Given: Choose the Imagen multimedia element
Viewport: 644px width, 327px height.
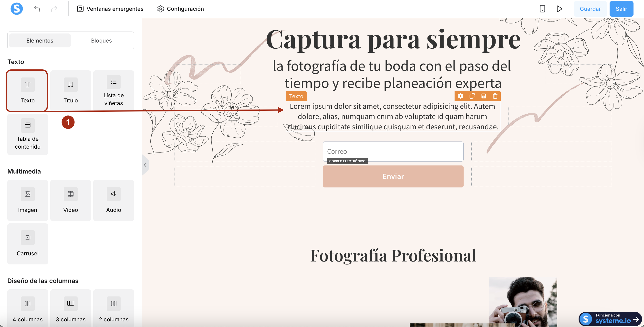Looking at the screenshot, I should [x=28, y=200].
